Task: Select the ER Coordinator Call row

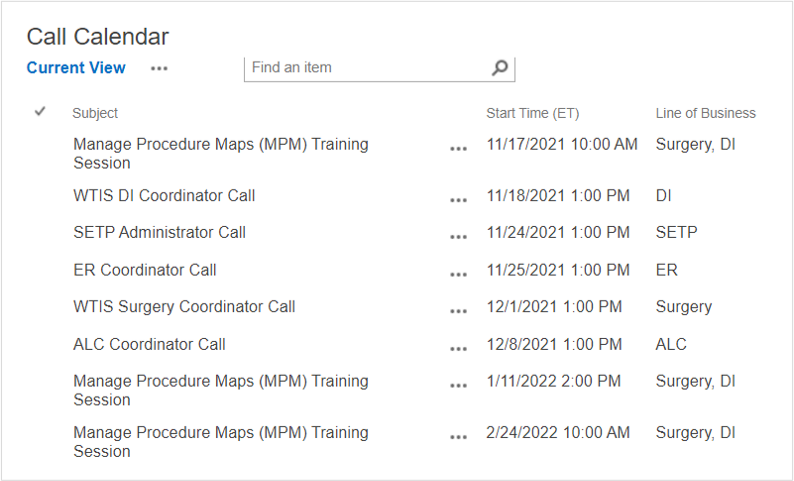Action: coord(40,270)
